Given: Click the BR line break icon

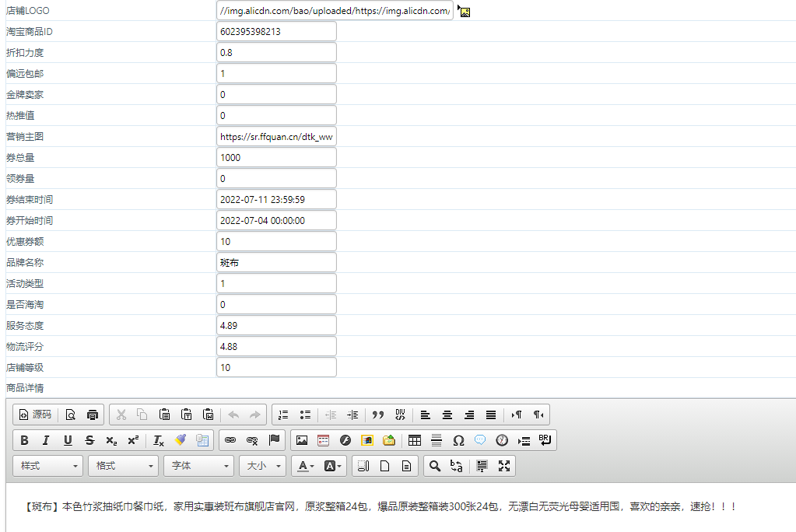Looking at the screenshot, I should pos(545,440).
